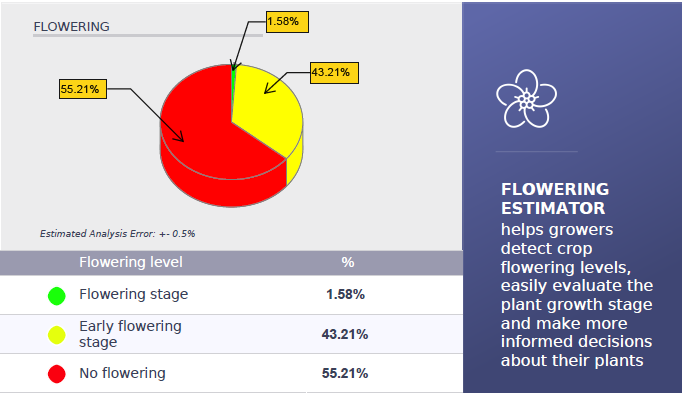Click the 55.21% table value

coord(345,373)
